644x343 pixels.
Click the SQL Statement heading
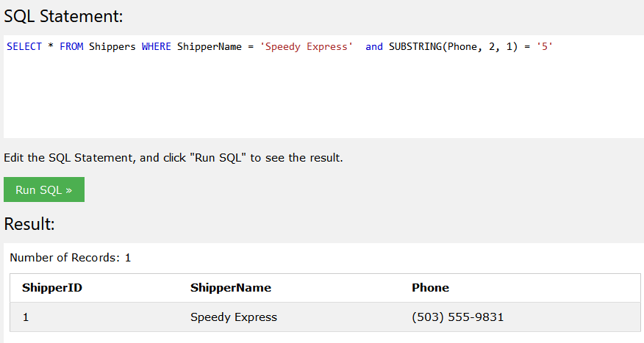point(64,16)
